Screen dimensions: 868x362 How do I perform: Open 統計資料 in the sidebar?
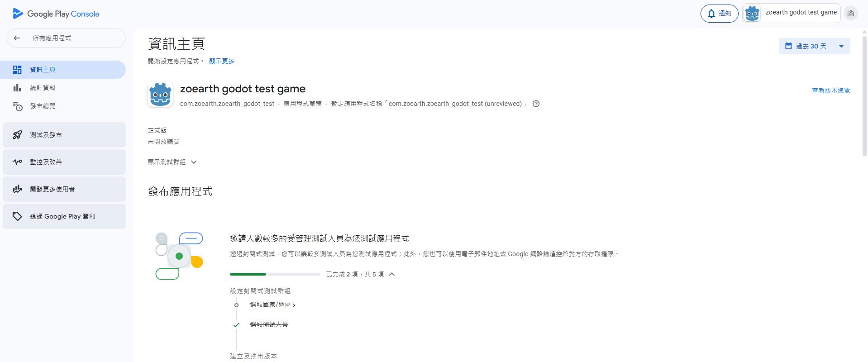tap(63, 88)
